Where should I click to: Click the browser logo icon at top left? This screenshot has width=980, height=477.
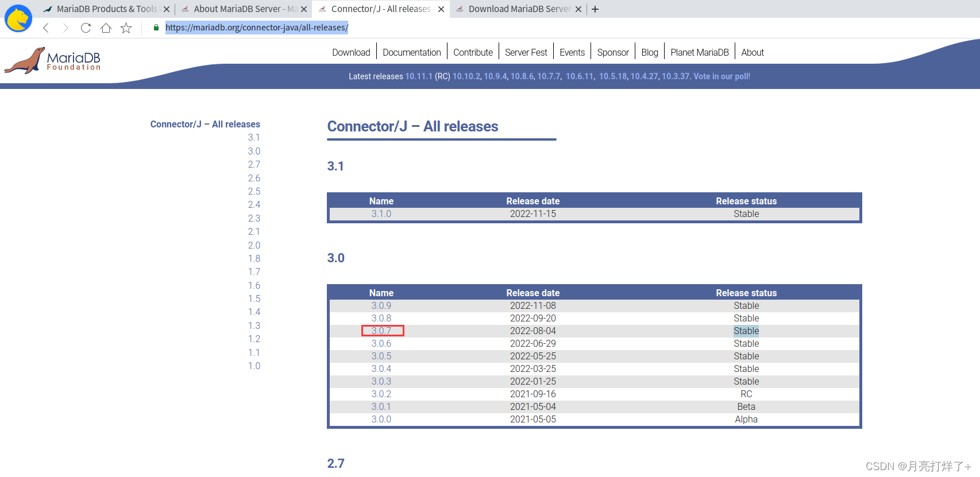18,18
